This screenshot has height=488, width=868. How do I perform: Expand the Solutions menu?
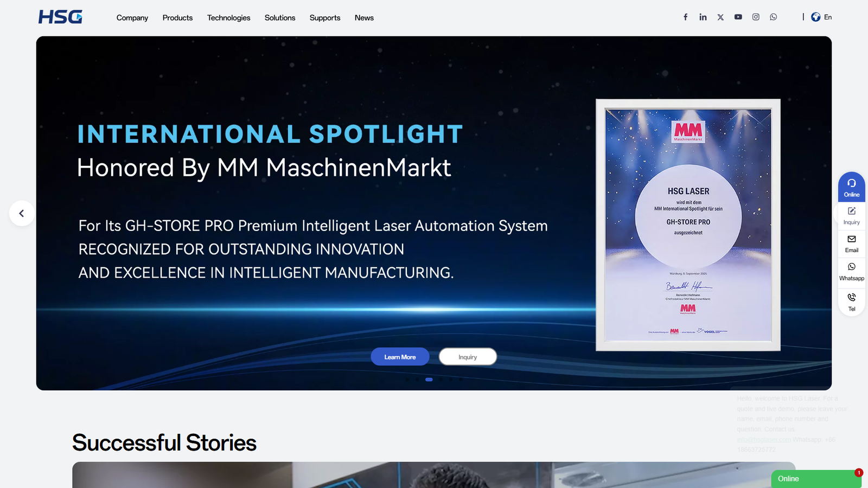(x=280, y=18)
